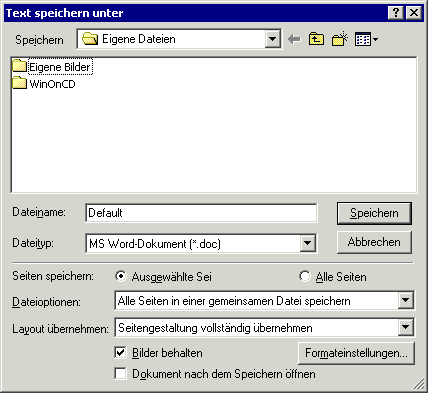Open the Layout übernehmen dropdown

(x=406, y=328)
